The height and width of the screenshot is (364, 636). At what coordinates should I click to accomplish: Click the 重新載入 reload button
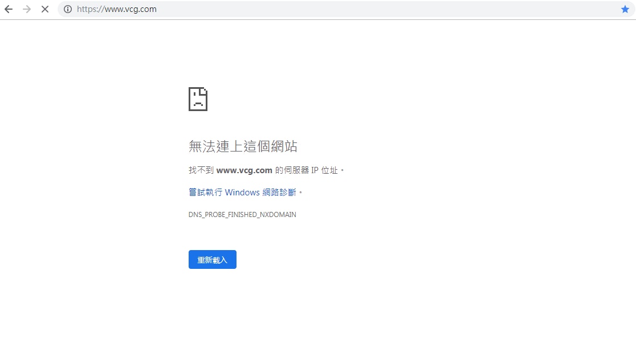point(213,259)
